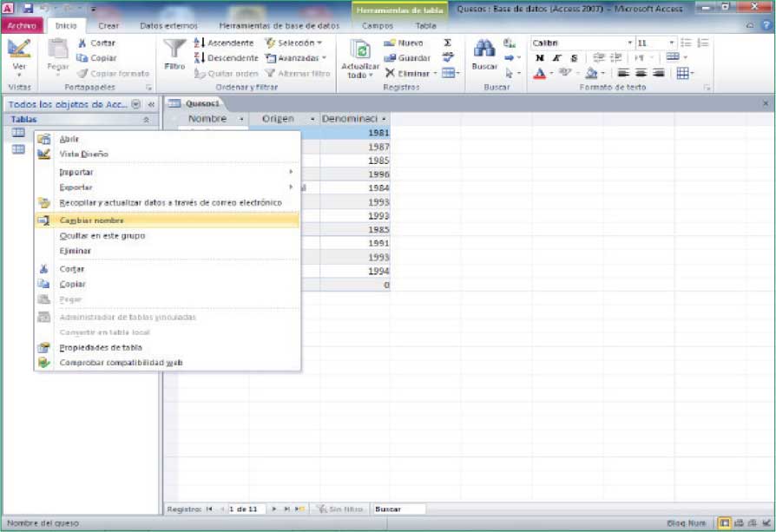Select Cambiar nombre in context menu
776x532 pixels.
pyautogui.click(x=91, y=220)
